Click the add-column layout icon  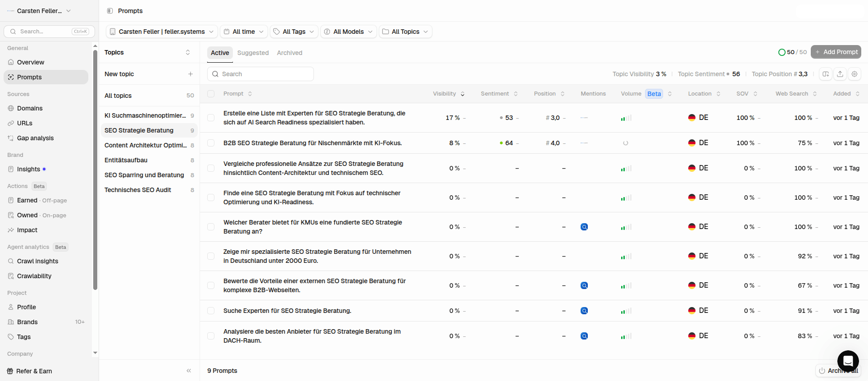826,74
